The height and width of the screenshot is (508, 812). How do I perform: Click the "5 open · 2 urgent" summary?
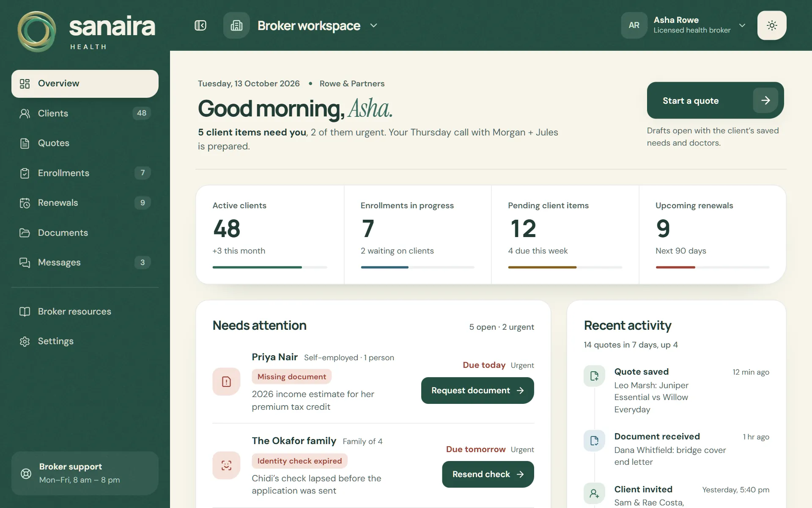point(502,327)
